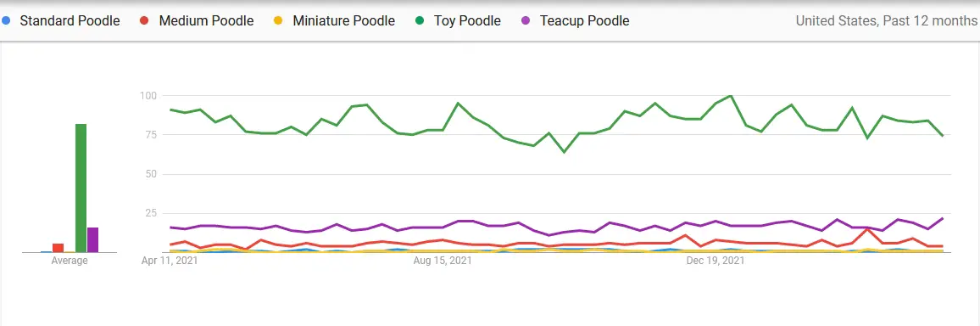Click the Dec 19, 2021 axis date

(x=716, y=261)
